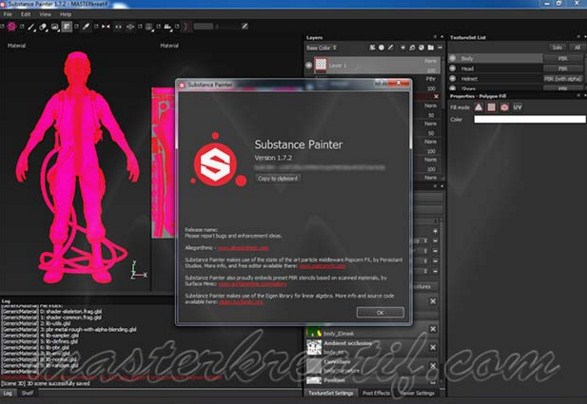The height and width of the screenshot is (404, 587).
Task: Select the Paint brush tool
Action: [31, 27]
